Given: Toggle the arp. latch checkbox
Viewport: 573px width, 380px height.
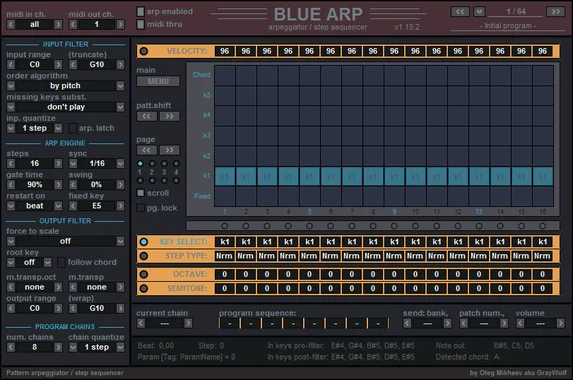Looking at the screenshot, I should [73, 128].
